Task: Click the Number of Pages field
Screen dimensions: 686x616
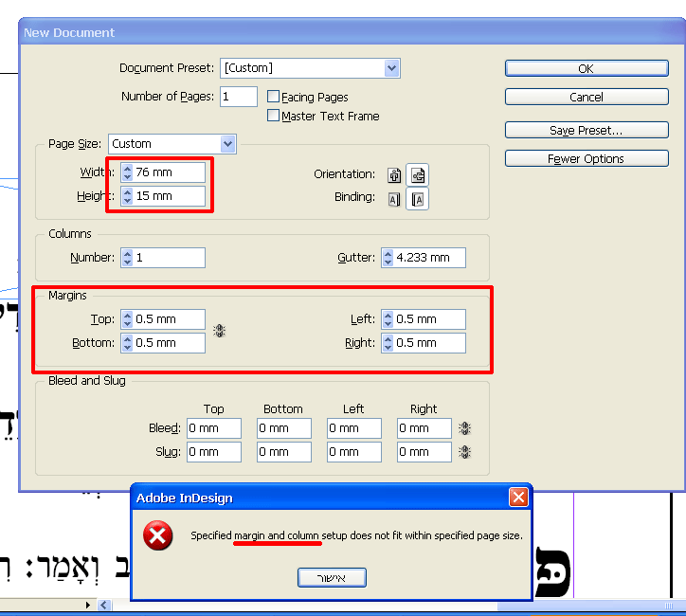Action: click(x=239, y=97)
